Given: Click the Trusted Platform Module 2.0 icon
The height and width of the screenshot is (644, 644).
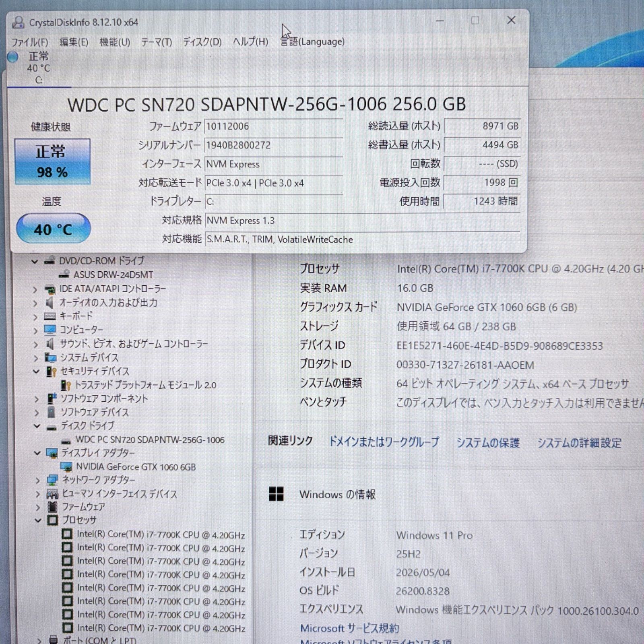Looking at the screenshot, I should point(66,386).
